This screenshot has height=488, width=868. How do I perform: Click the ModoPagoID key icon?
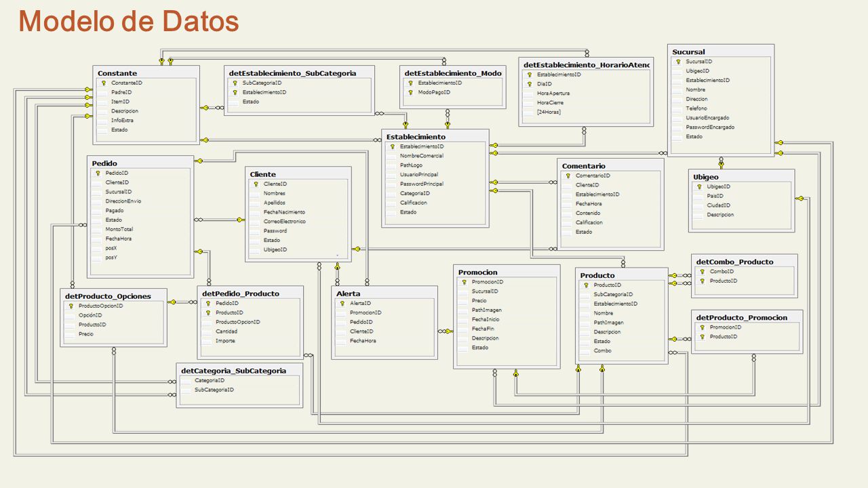tap(410, 92)
